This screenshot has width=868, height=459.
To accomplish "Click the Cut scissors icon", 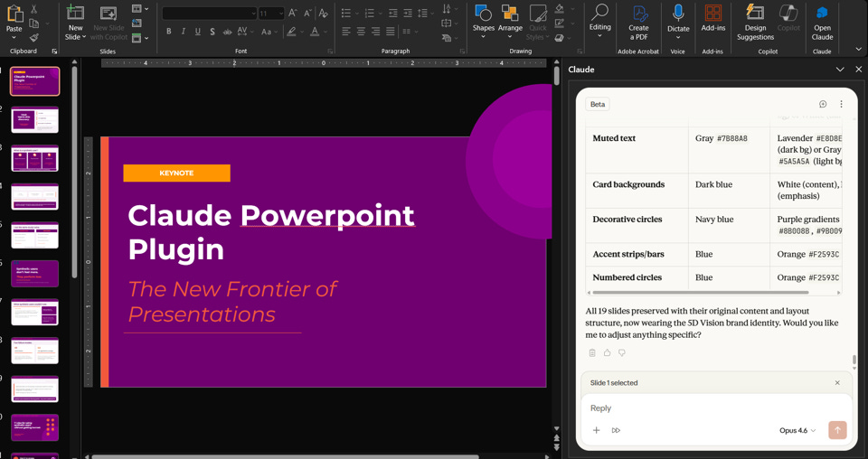I will coord(33,9).
